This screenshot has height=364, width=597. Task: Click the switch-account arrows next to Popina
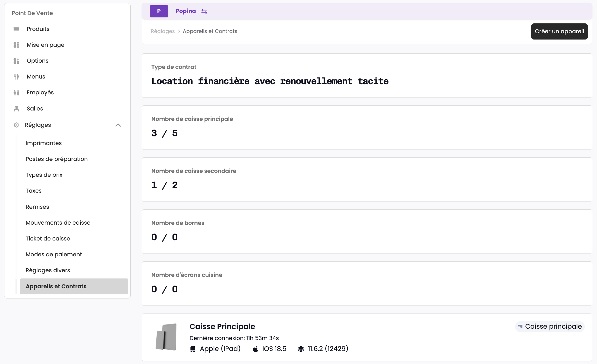tap(204, 11)
